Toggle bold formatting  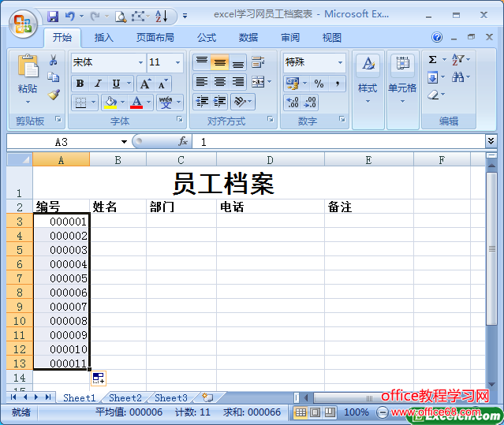[x=80, y=84]
